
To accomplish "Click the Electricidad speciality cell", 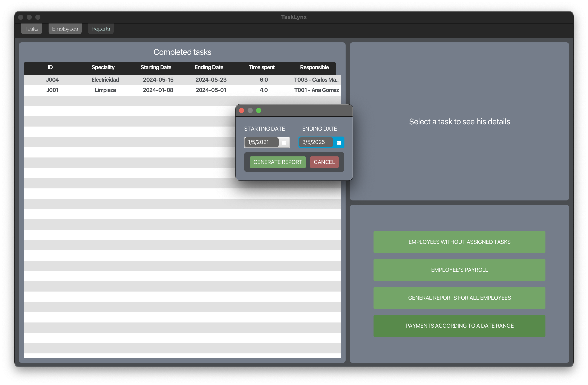I will click(x=105, y=80).
